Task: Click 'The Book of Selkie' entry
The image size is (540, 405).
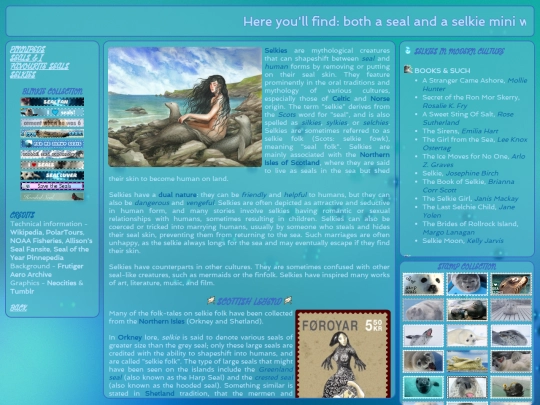Action: pyautogui.click(x=468, y=186)
